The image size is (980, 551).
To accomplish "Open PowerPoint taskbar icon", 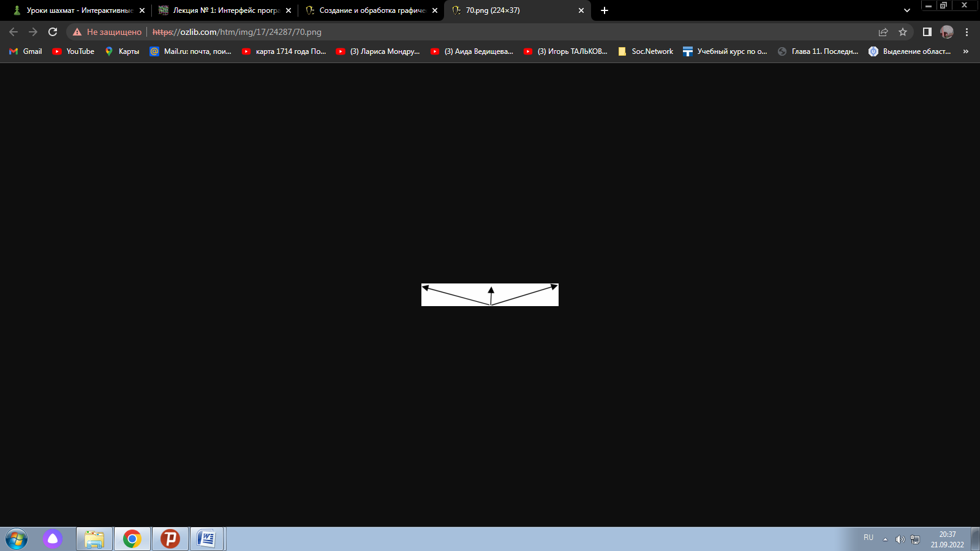I will tap(170, 539).
